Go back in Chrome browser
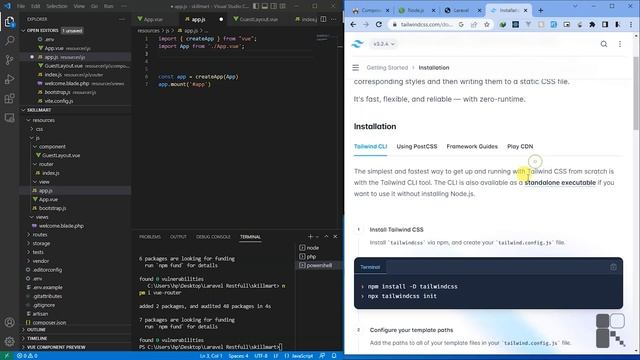 tap(353, 24)
